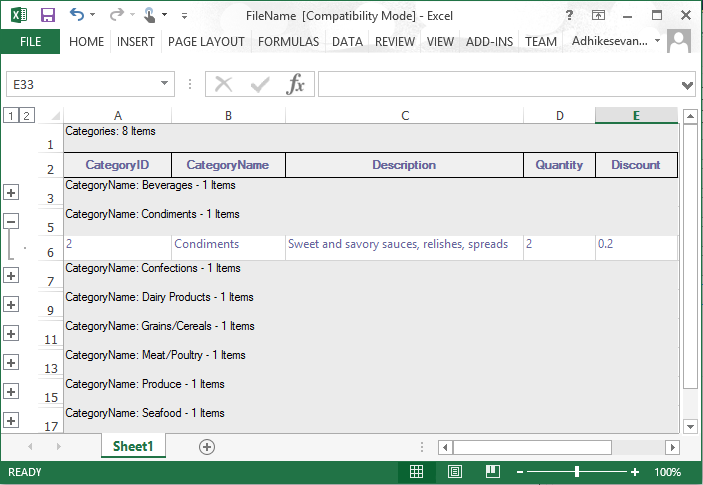Viewport: 703px width, 485px height.
Task: Click the Excel application icon
Action: click(19, 15)
